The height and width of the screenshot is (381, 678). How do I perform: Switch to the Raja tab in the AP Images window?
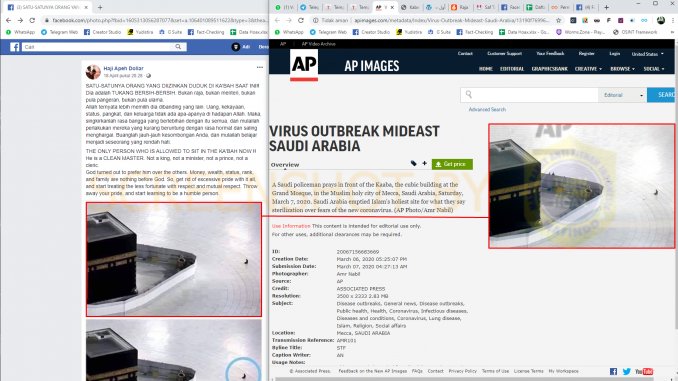click(460, 7)
